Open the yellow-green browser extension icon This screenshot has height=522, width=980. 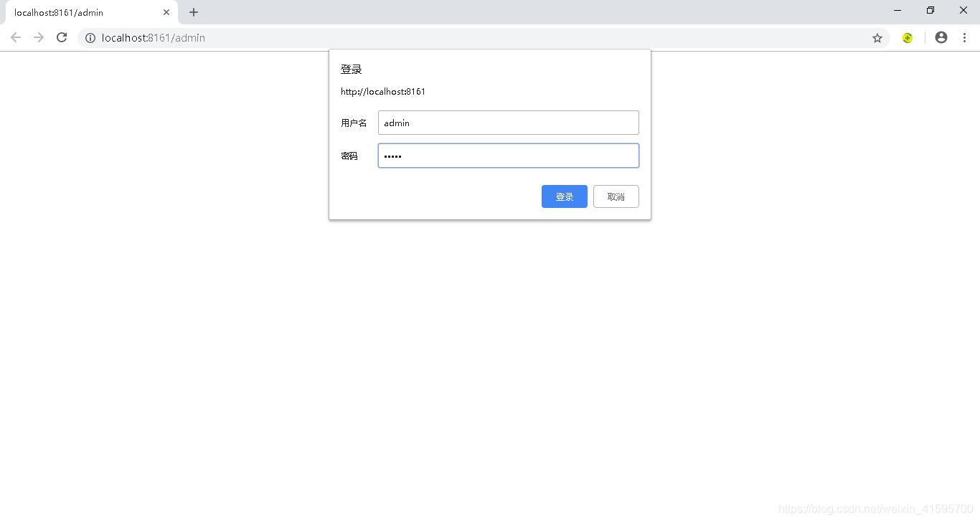click(908, 38)
